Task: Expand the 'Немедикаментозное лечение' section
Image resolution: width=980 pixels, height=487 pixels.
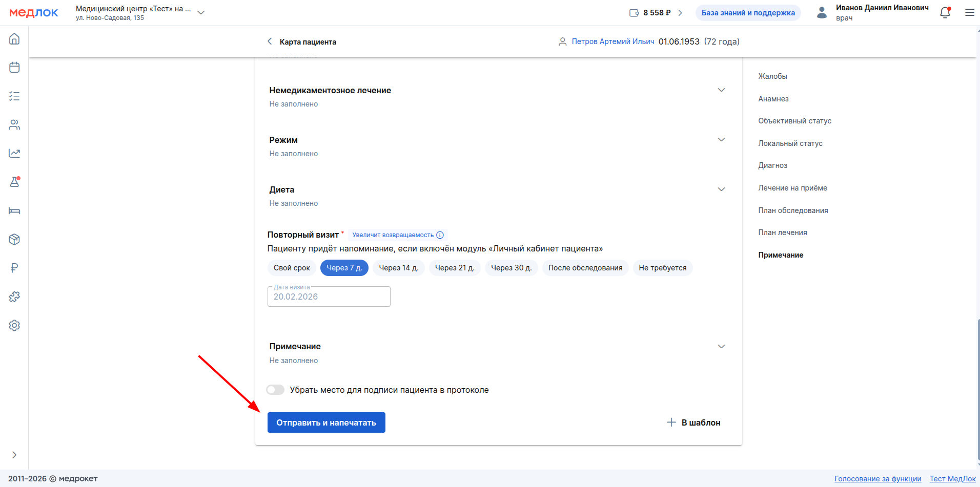Action: (x=721, y=90)
